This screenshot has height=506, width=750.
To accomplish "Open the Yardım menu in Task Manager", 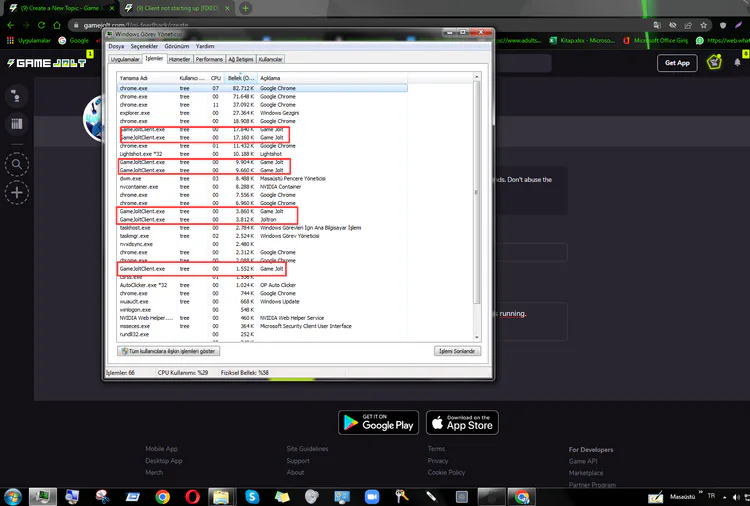I will 205,46.
